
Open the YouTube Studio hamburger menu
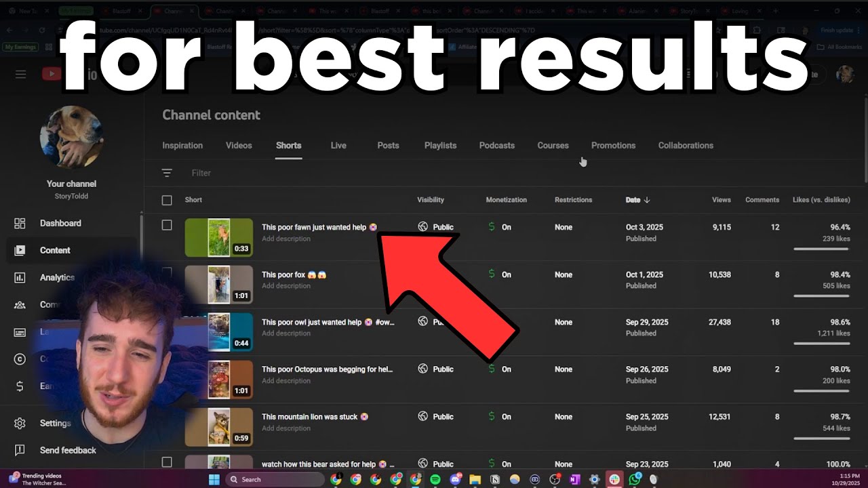tap(20, 75)
